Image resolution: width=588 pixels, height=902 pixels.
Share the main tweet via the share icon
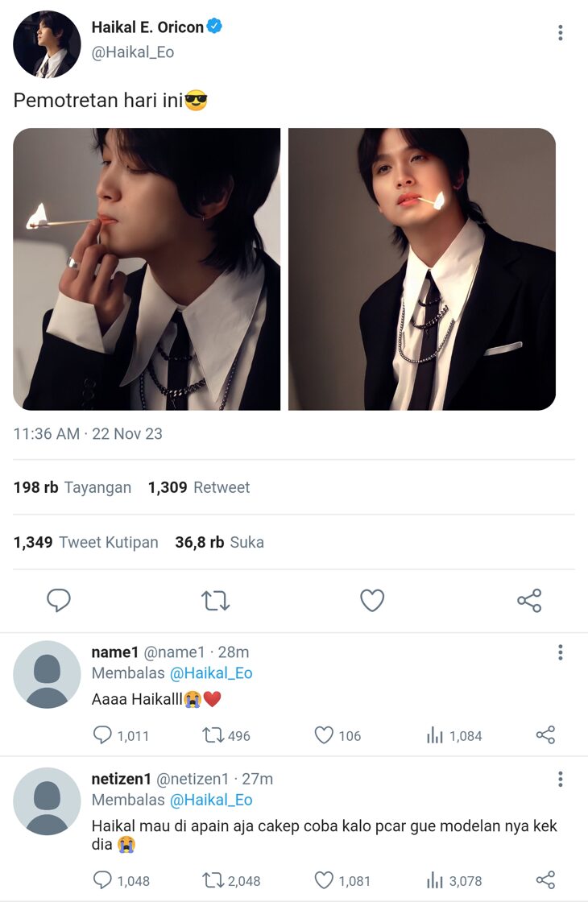click(x=529, y=601)
